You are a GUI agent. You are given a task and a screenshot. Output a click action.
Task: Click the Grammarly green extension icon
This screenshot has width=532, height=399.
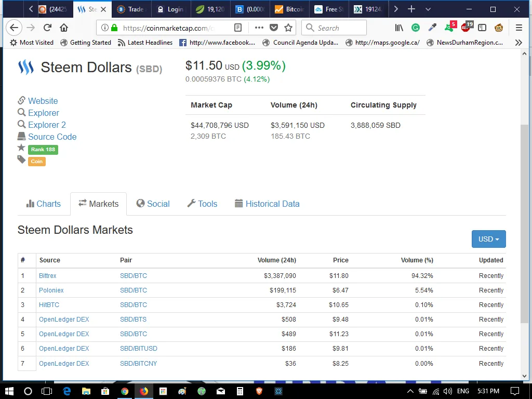point(415,28)
